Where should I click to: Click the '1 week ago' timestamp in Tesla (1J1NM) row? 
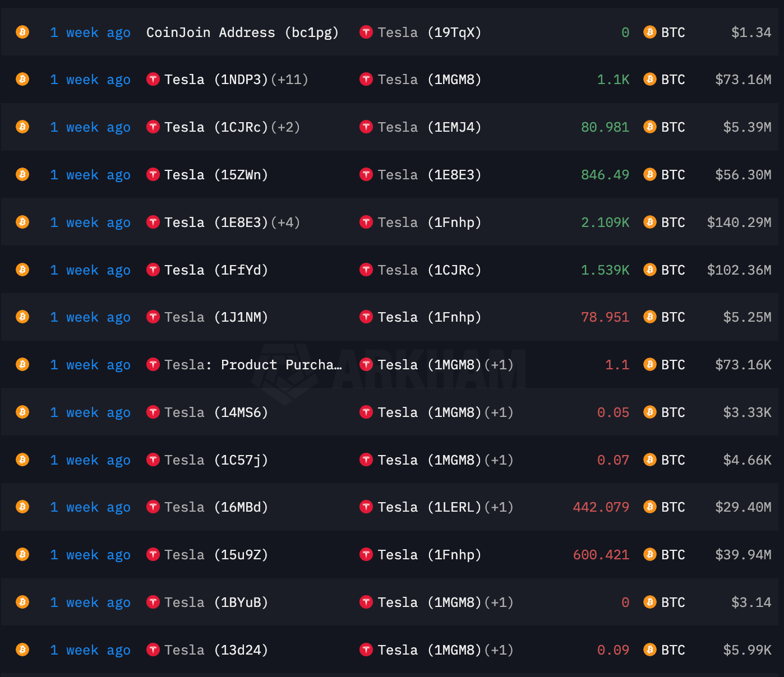coord(90,317)
